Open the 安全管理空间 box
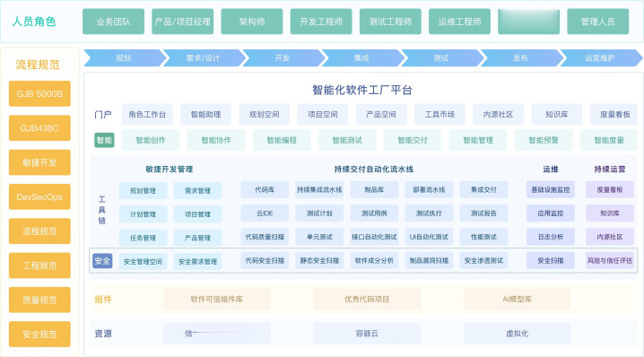 143,262
